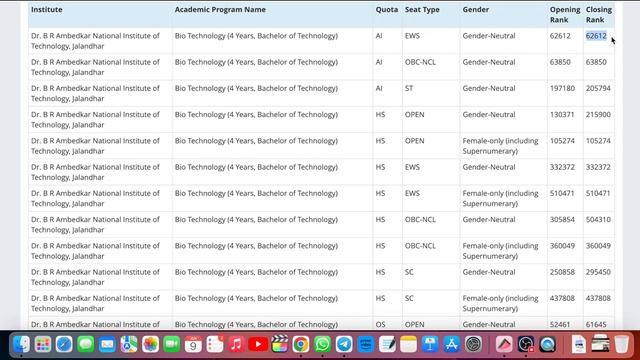Switch to OBS Studio in dock

coord(526,344)
